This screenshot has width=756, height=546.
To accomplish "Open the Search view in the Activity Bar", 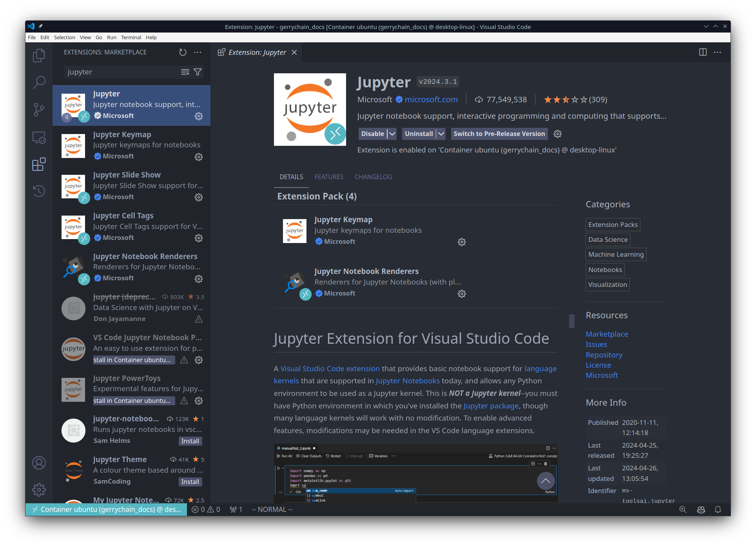I will coord(39,82).
